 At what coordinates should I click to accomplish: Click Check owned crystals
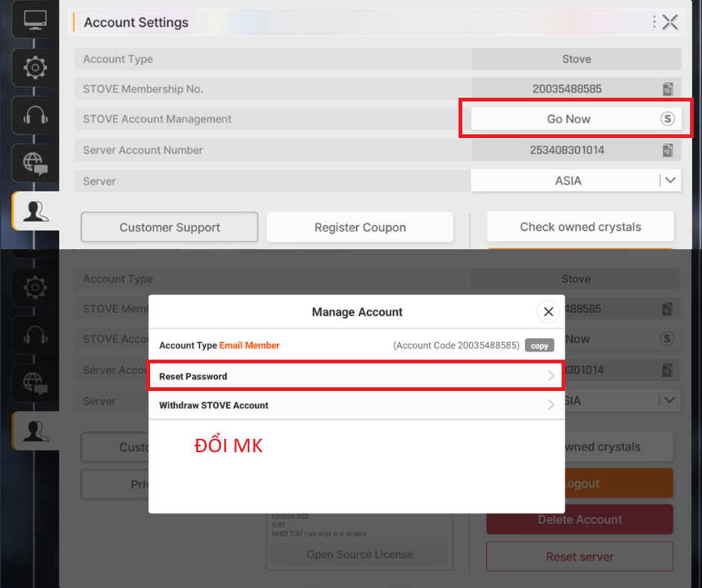(x=580, y=227)
